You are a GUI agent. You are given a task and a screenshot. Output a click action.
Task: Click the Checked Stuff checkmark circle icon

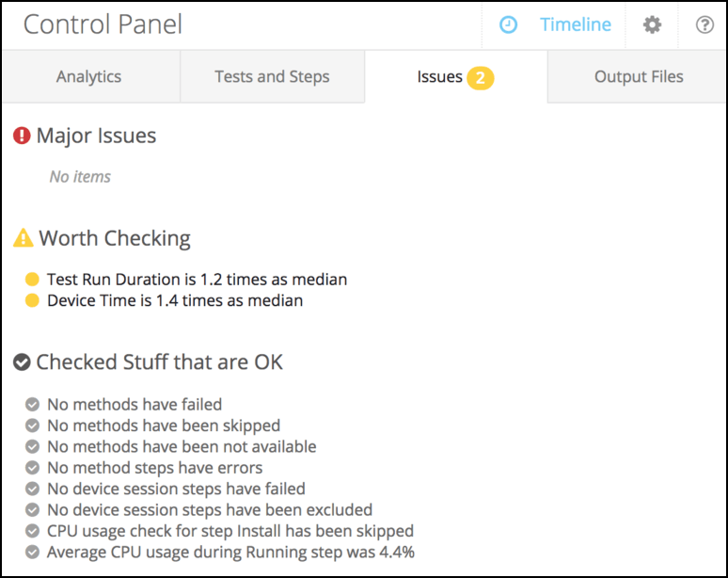[x=22, y=362]
